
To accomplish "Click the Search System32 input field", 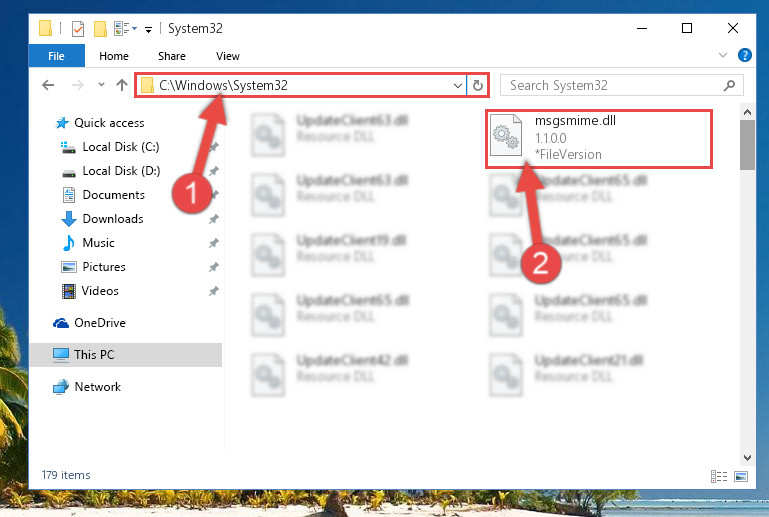I will [614, 85].
